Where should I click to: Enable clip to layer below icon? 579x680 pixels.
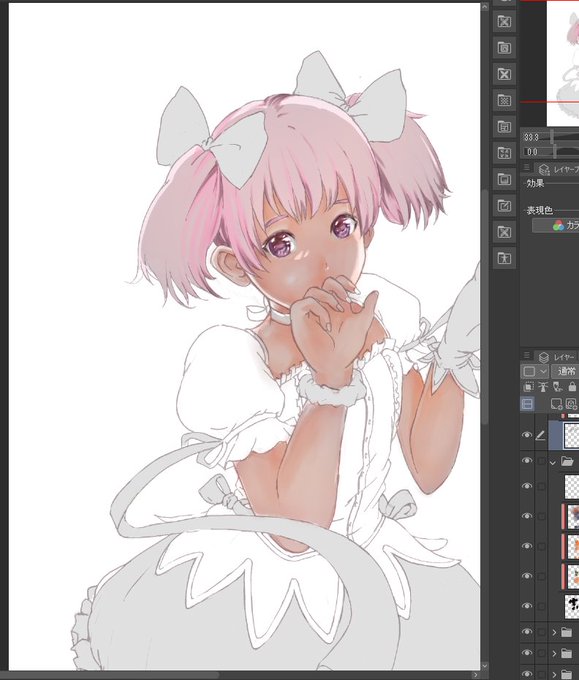(528, 387)
